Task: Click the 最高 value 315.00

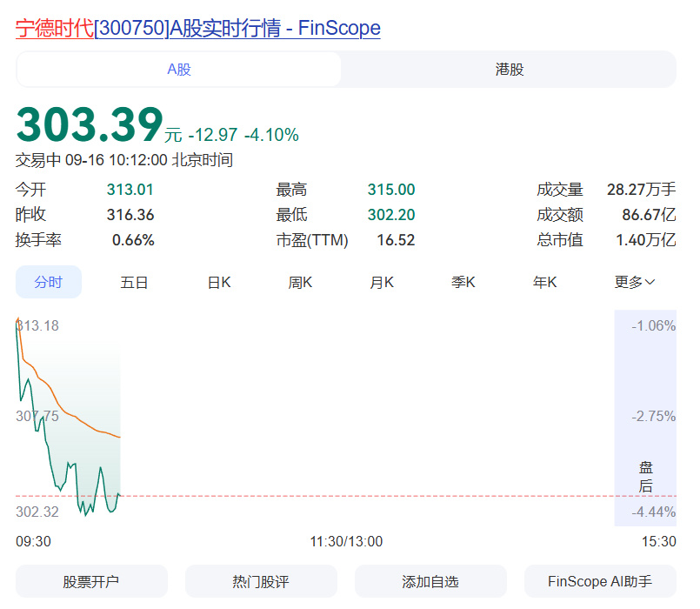Action: pos(391,190)
